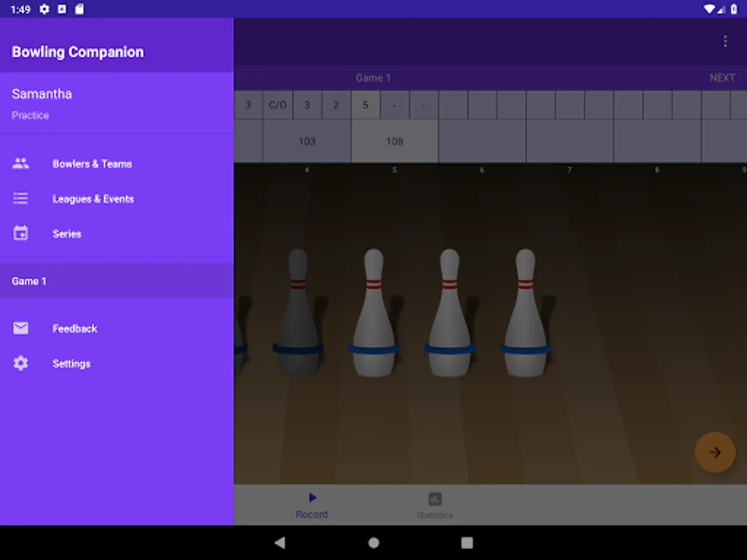Toggle the darkened knocked-down pin
The width and height of the screenshot is (747, 560).
298,313
